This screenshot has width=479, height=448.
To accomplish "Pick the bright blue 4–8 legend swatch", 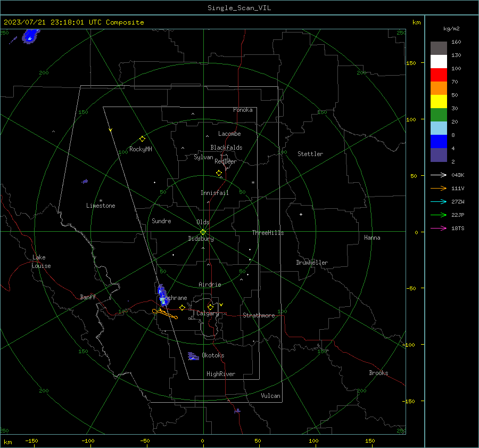I will pyautogui.click(x=439, y=142).
